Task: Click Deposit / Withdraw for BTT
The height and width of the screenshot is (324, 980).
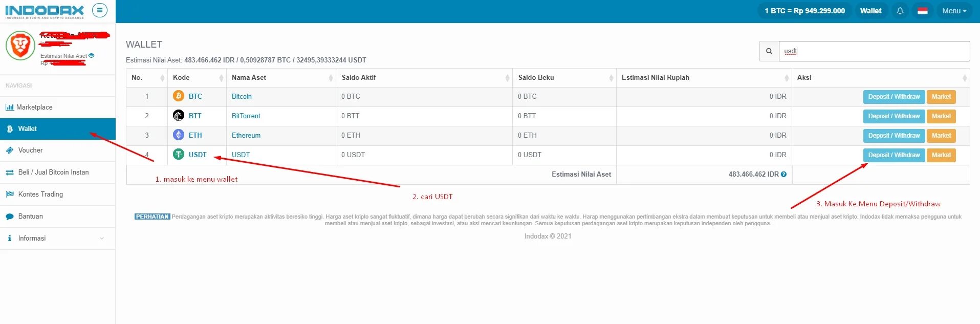Action: pos(894,116)
